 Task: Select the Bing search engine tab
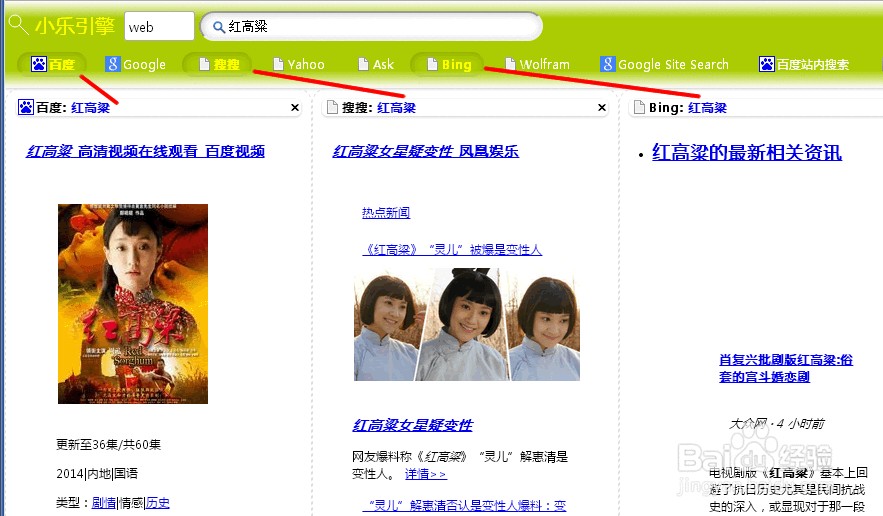[x=448, y=64]
